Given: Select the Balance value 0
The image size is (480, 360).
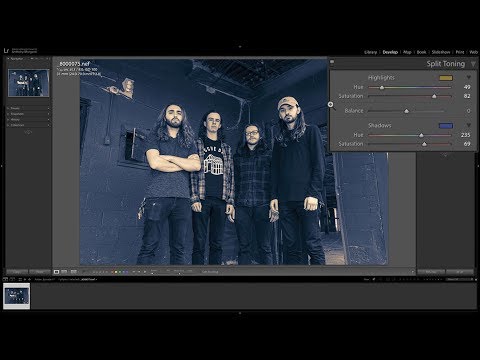Looking at the screenshot, I should [468, 111].
